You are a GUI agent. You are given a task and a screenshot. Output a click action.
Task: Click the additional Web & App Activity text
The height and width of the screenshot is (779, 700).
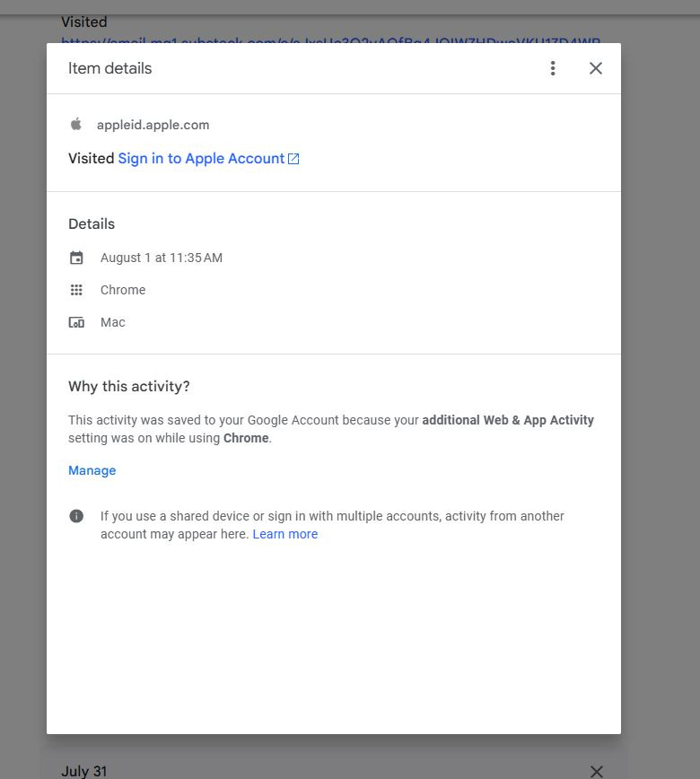(x=508, y=420)
